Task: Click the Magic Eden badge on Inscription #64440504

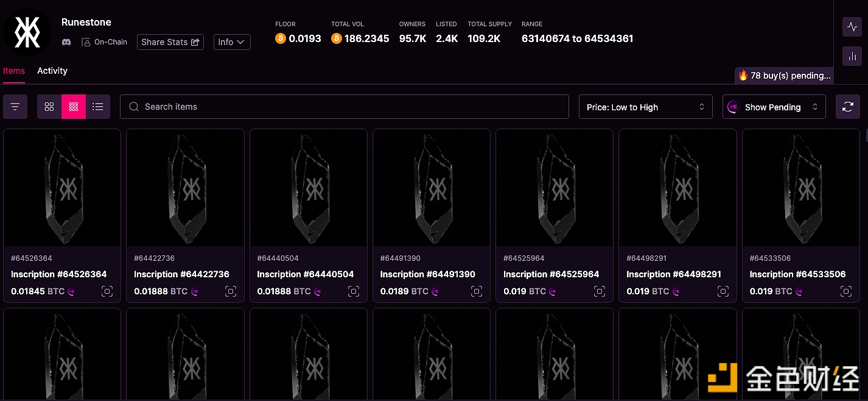Action: point(318,291)
